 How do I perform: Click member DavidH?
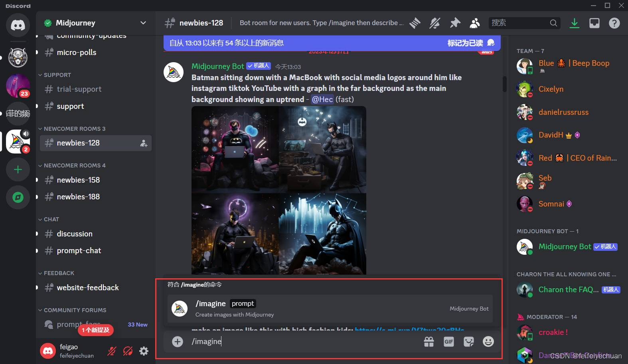pos(568,135)
